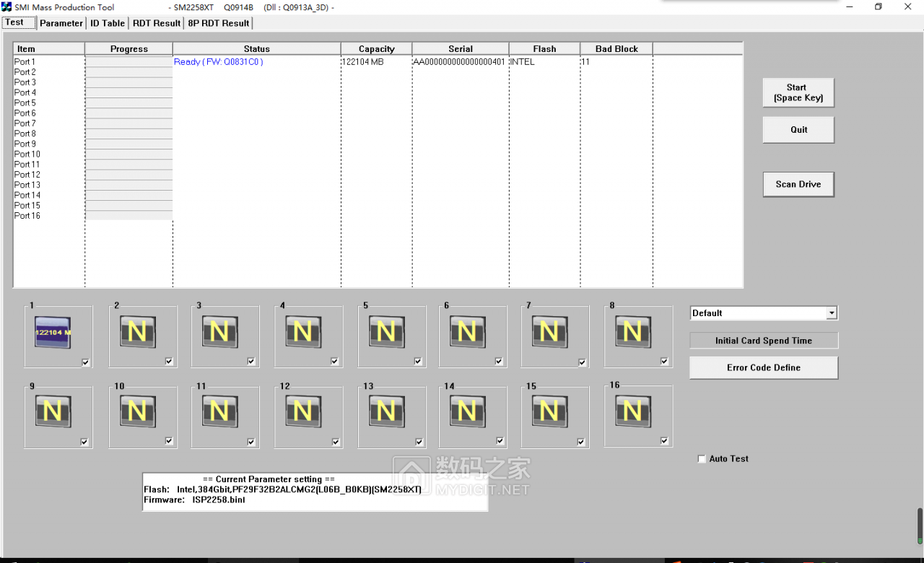Screen dimensions: 924x563
Task: Click the Port 1 progress bar
Action: tap(128, 62)
